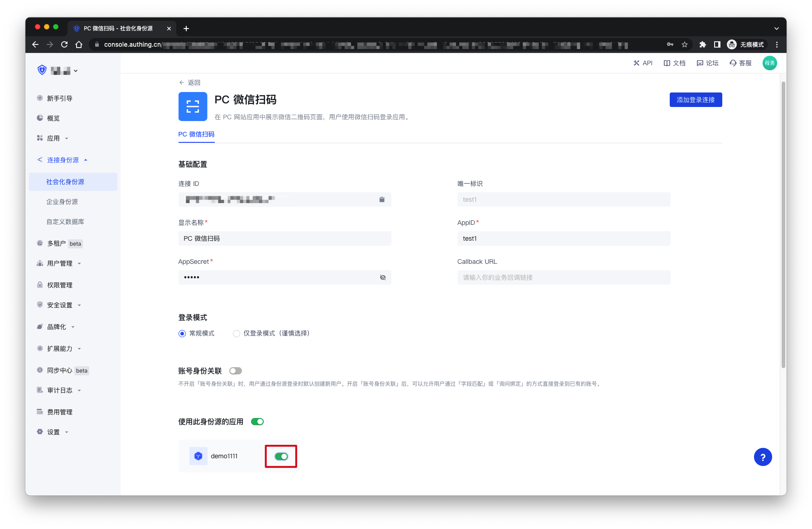812x529 pixels.
Task: Click the add login connection button
Action: [695, 100]
